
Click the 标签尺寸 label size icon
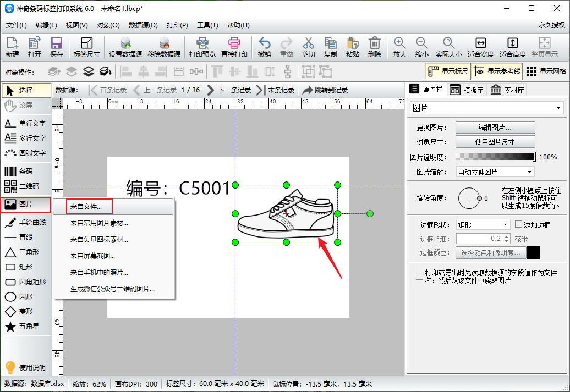[86, 43]
